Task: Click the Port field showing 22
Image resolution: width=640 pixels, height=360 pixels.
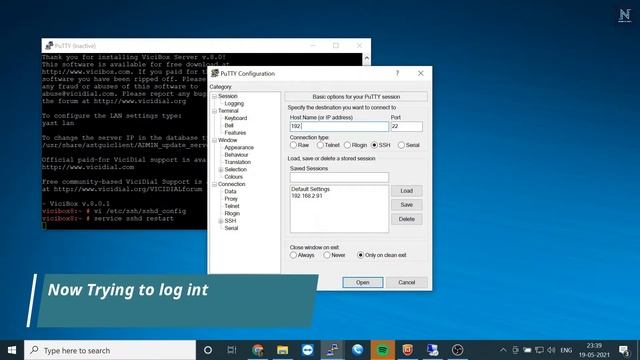Action: tap(407, 127)
